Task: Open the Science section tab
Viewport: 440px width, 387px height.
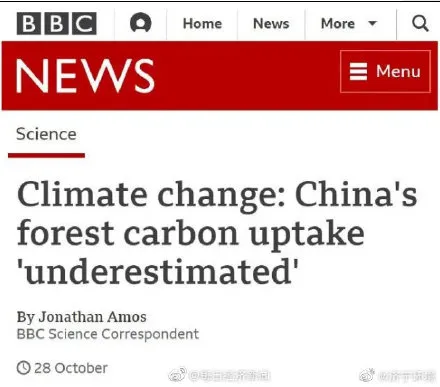Action: click(46, 134)
